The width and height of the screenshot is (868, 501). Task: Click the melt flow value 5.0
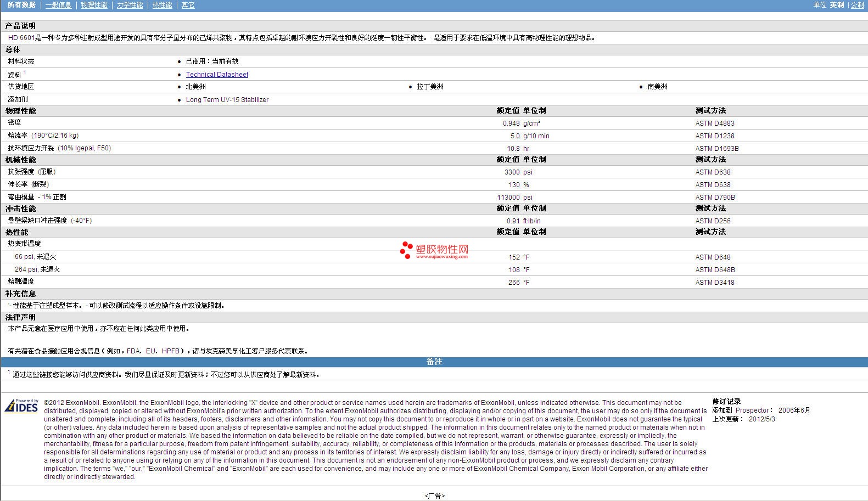click(x=515, y=136)
